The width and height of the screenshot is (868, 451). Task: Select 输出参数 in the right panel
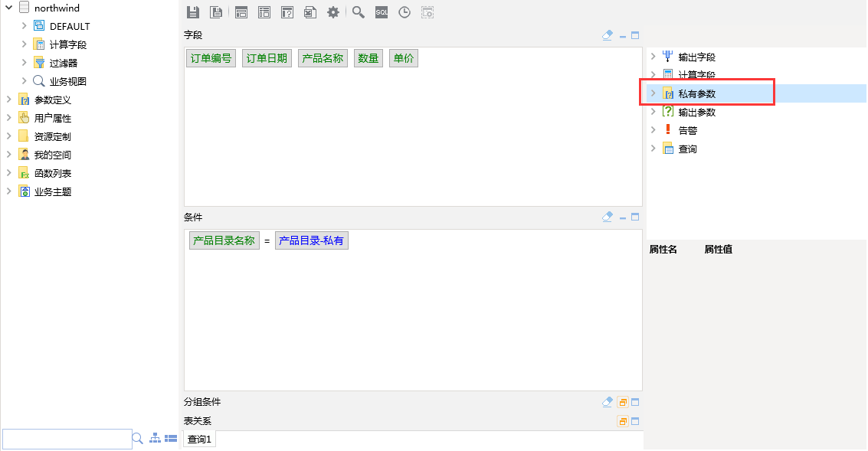coord(697,113)
